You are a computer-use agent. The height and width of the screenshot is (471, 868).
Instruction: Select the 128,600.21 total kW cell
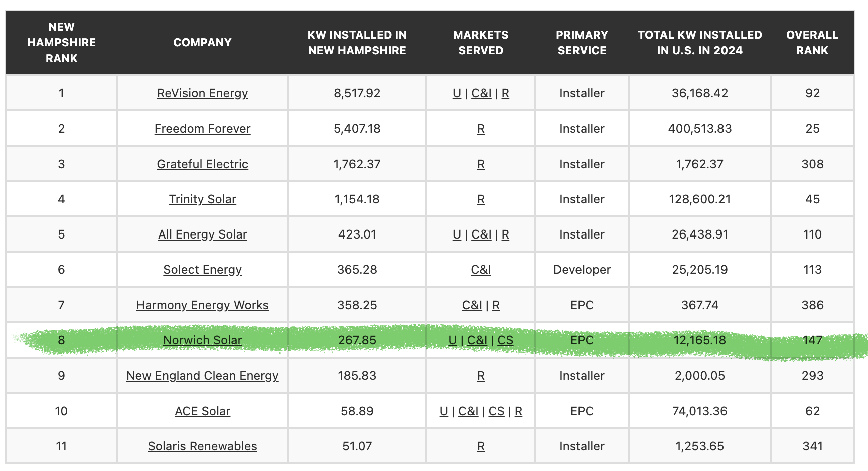coord(700,199)
